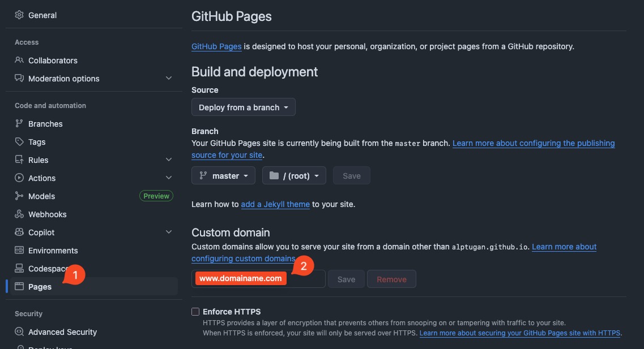
Task: Click the Codespaces icon in sidebar
Action: coord(19,268)
